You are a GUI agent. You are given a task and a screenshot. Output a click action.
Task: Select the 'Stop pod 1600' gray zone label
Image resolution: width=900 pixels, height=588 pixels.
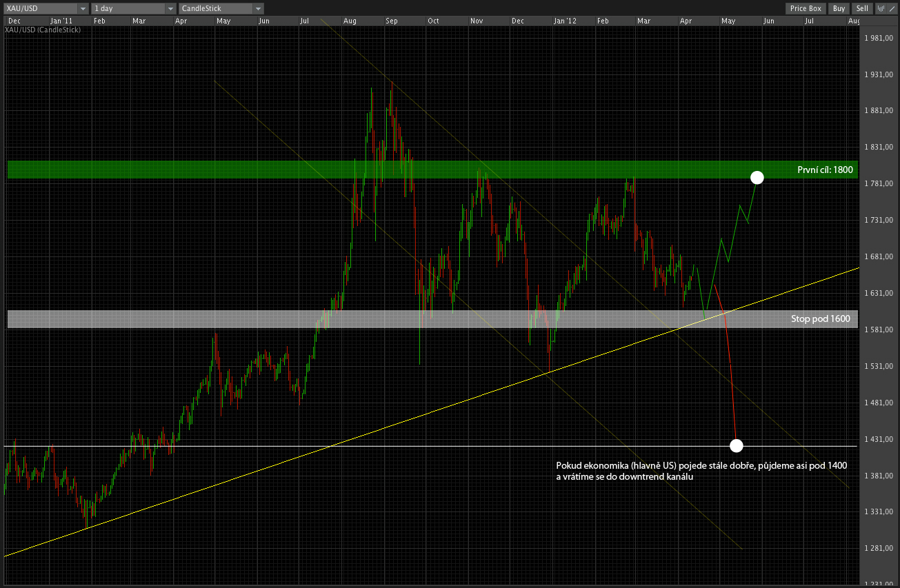tap(822, 319)
